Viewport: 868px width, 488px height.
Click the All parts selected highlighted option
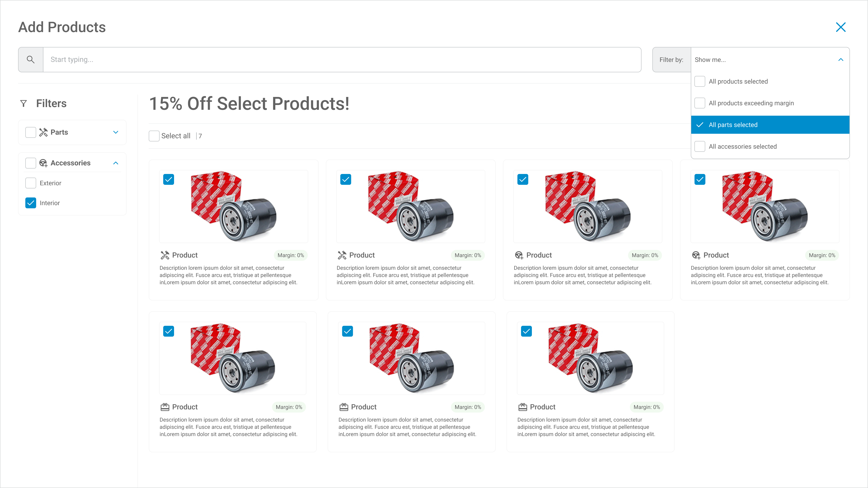pos(733,125)
